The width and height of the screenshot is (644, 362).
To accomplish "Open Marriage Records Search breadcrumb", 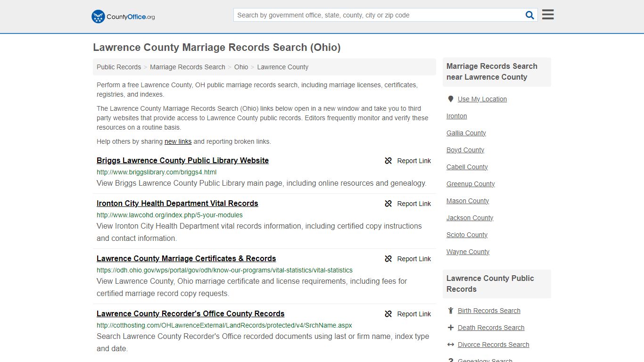I will [188, 67].
